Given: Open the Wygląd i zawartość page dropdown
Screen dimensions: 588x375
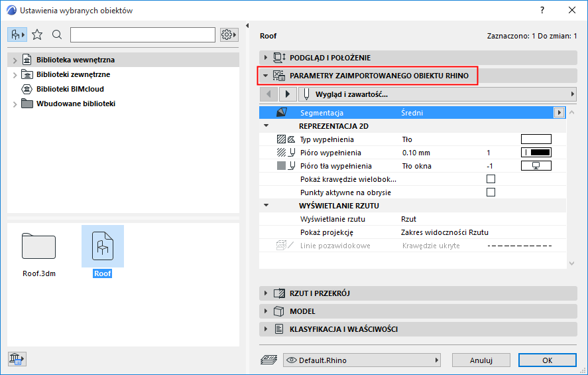Looking at the screenshot, I should [438, 94].
